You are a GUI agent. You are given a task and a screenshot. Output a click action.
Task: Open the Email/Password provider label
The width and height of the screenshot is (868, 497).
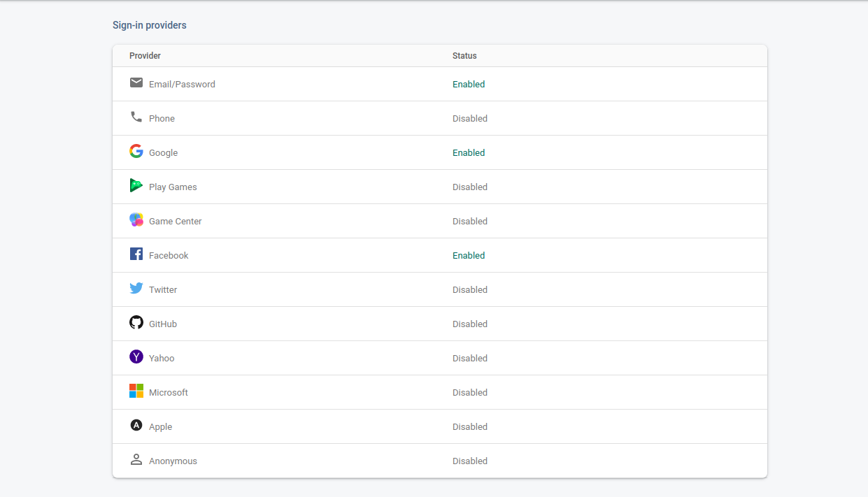click(x=182, y=84)
